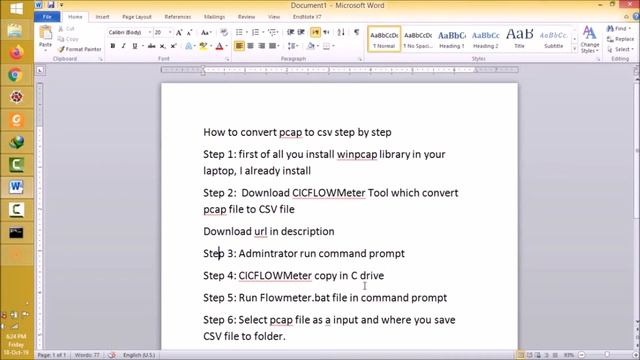This screenshot has height=360, width=640.
Task: Apply the Normal style
Action: (x=384, y=39)
